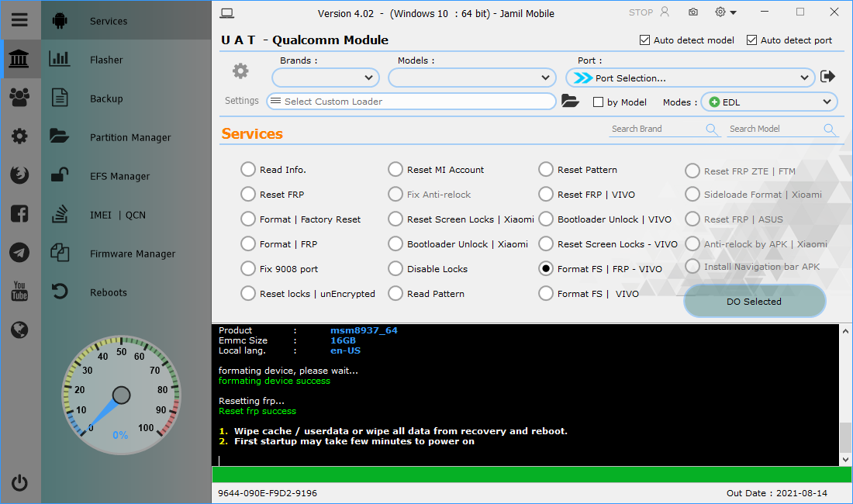Click the Settings gear above Settings label
The width and height of the screenshot is (853, 504).
240,71
